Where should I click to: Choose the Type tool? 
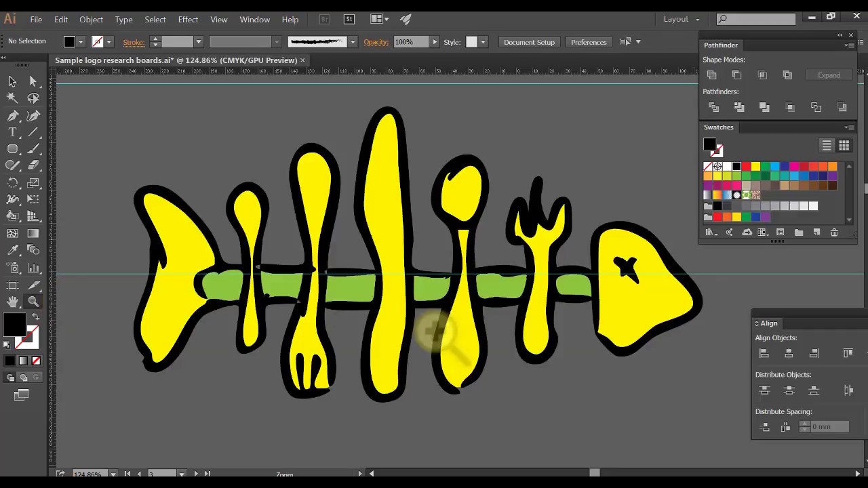tap(12, 132)
